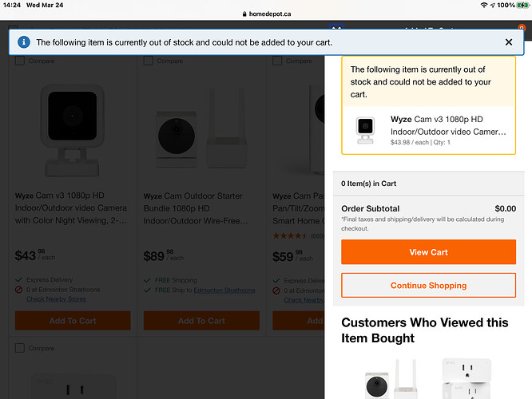
Task: Click the blue info icon in banner
Action: click(24, 42)
